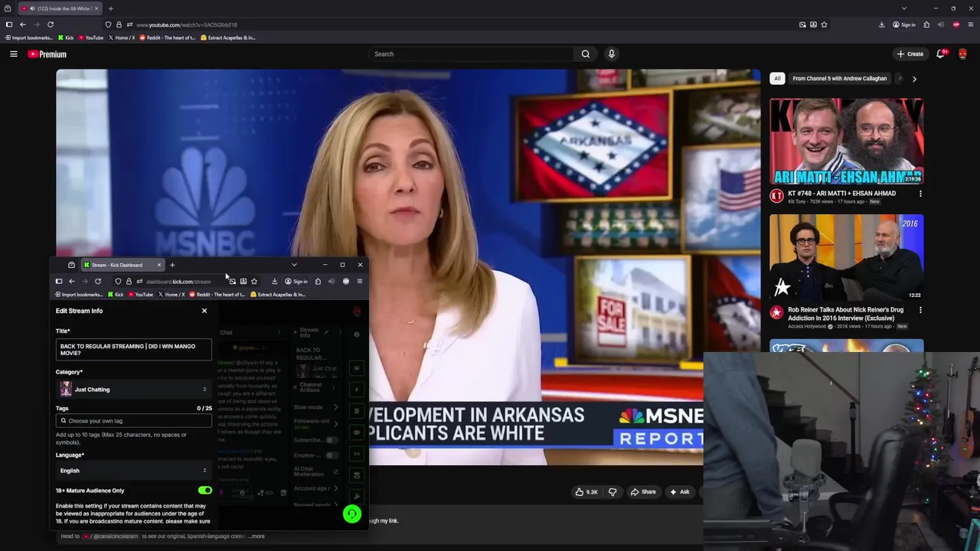The height and width of the screenshot is (551, 980).
Task: Click the YouTube Premium logo
Action: point(47,54)
